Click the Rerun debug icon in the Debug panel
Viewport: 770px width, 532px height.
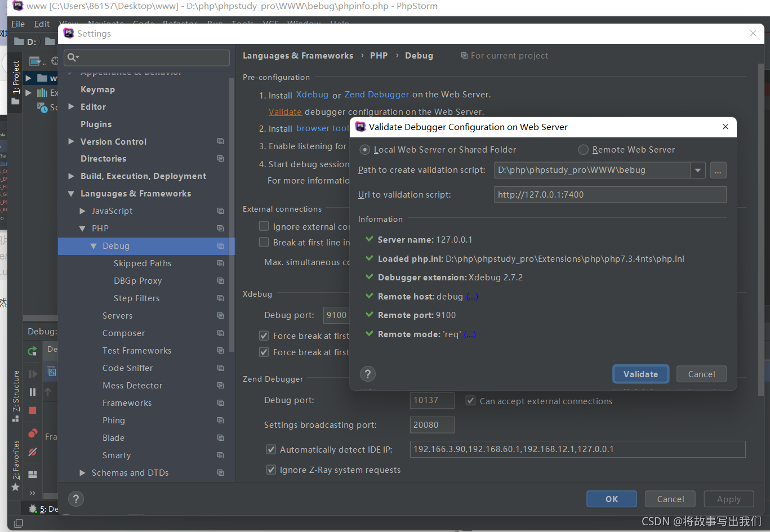[x=33, y=351]
